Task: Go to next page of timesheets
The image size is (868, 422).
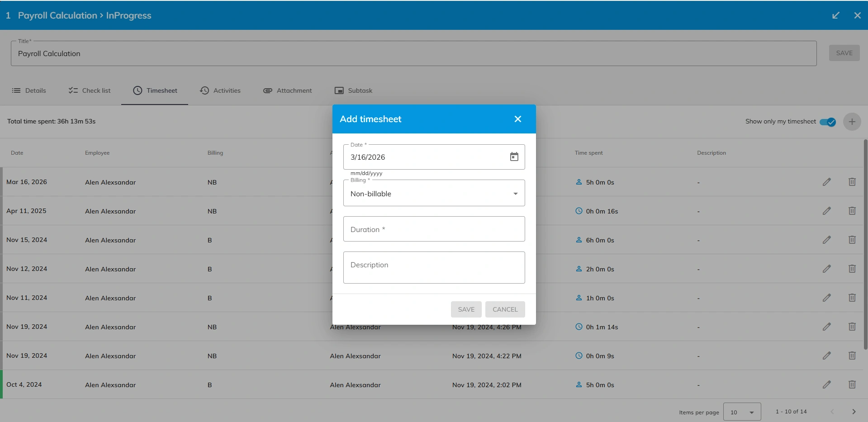Action: (854, 412)
